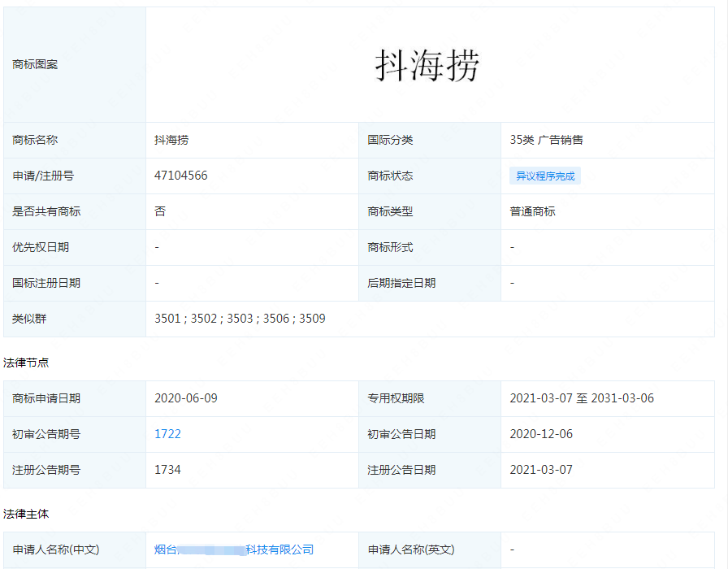Click the 普通商标 trademark type value
728x569 pixels.
pos(532,211)
